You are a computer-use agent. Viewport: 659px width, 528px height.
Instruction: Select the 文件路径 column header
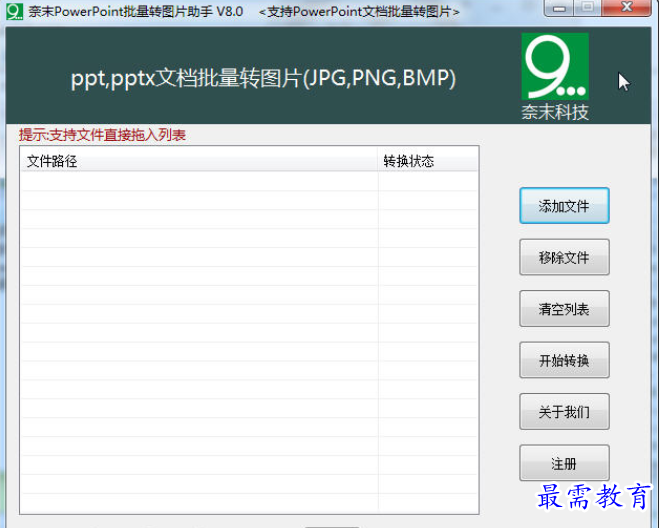click(199, 161)
